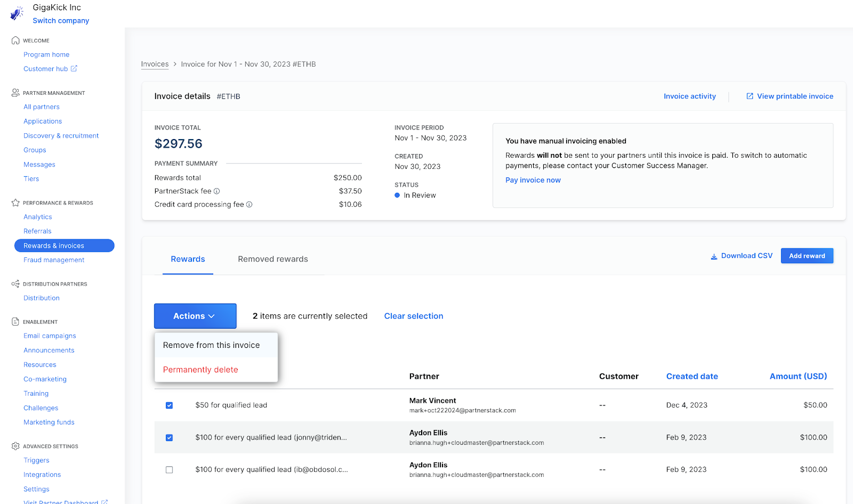Click the Dec 4, 2023 created date cell
The image size is (853, 504).
click(x=687, y=405)
